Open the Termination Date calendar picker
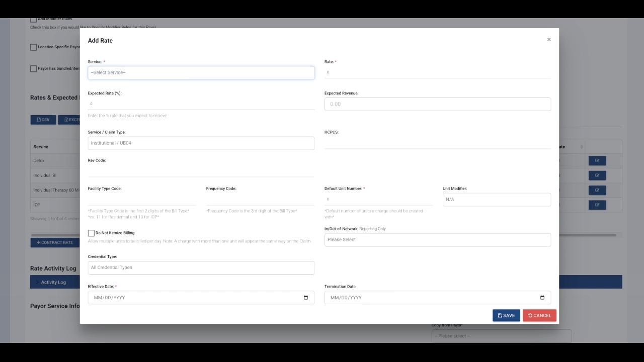The width and height of the screenshot is (644, 362). point(542,297)
